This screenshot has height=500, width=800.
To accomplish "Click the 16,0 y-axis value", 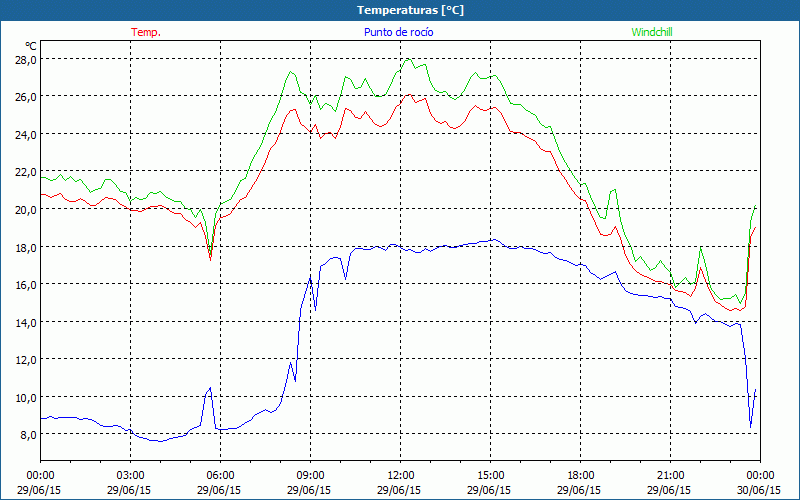I will coord(26,285).
